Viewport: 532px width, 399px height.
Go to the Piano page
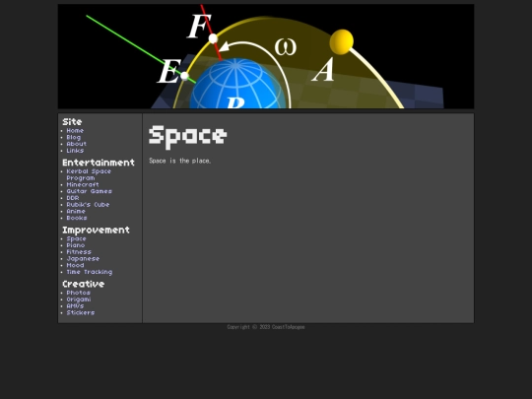(76, 245)
